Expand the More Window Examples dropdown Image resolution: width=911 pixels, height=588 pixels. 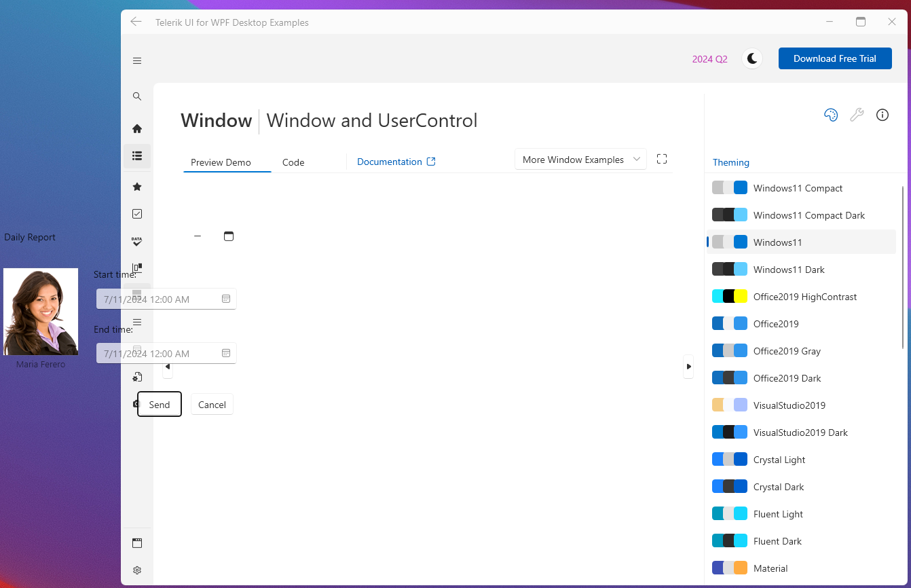click(580, 160)
